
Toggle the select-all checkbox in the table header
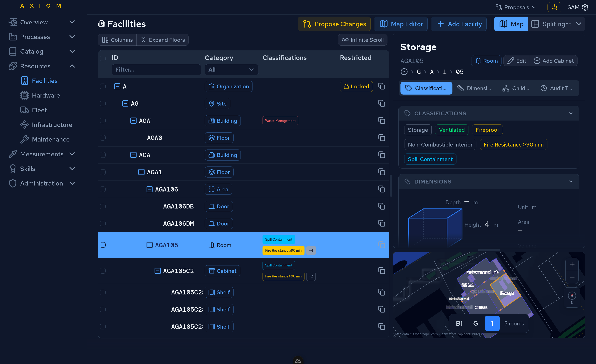point(103,58)
